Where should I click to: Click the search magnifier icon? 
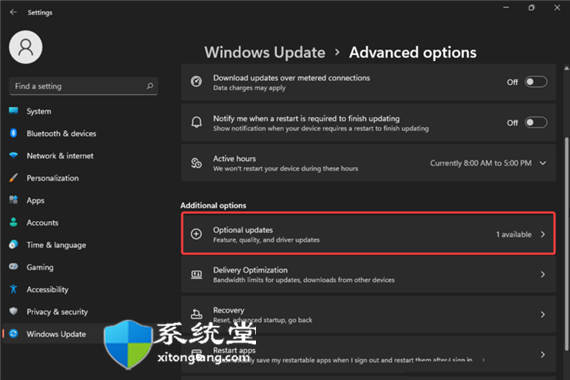pyautogui.click(x=149, y=86)
